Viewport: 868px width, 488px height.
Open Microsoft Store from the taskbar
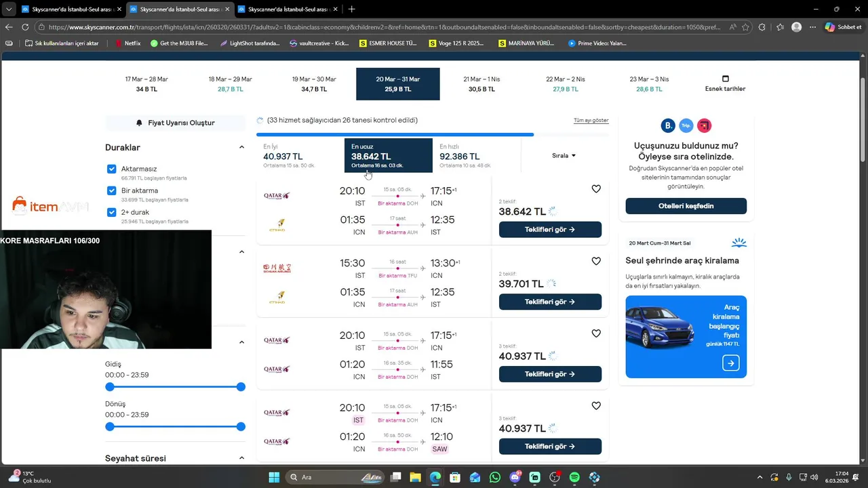(455, 477)
